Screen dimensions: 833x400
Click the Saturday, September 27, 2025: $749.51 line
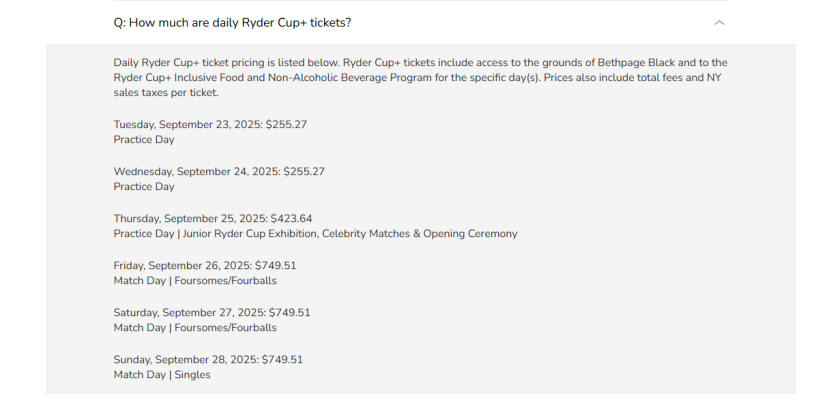tap(211, 313)
